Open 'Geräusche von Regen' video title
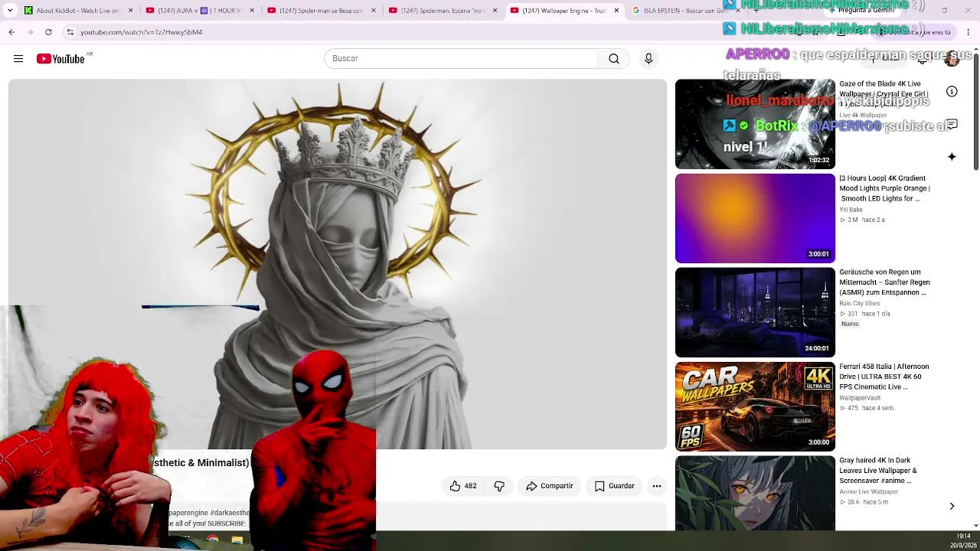The image size is (980, 551). [x=884, y=282]
